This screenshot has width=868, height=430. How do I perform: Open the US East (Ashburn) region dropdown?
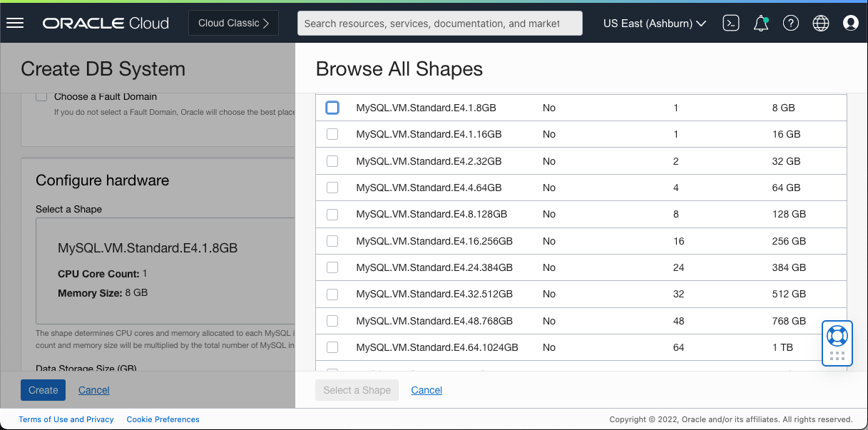coord(653,23)
